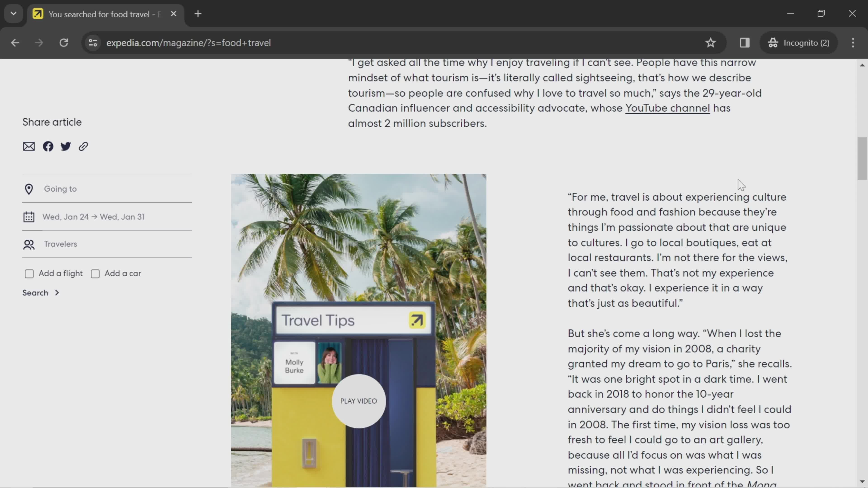Click the travelers people icon
This screenshot has width=868, height=488.
point(29,244)
